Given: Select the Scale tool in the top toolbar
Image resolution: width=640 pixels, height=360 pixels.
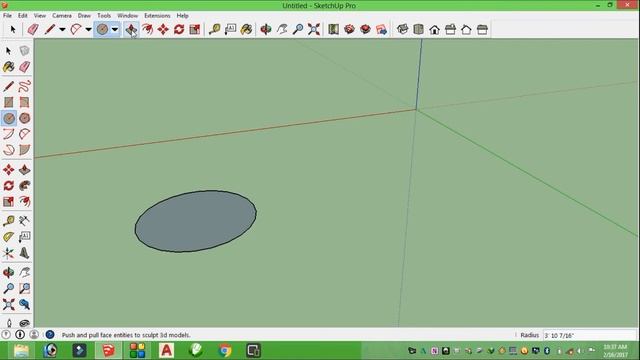Looking at the screenshot, I should (x=195, y=29).
